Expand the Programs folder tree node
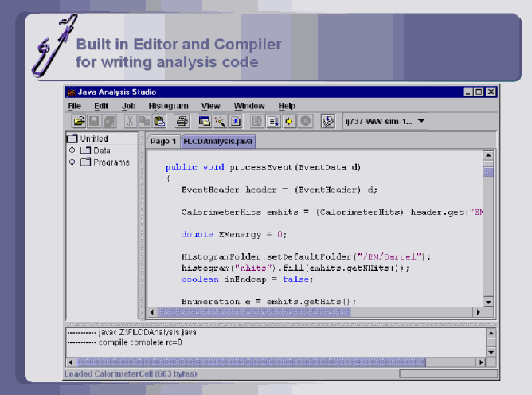The image size is (532, 395). click(x=72, y=162)
